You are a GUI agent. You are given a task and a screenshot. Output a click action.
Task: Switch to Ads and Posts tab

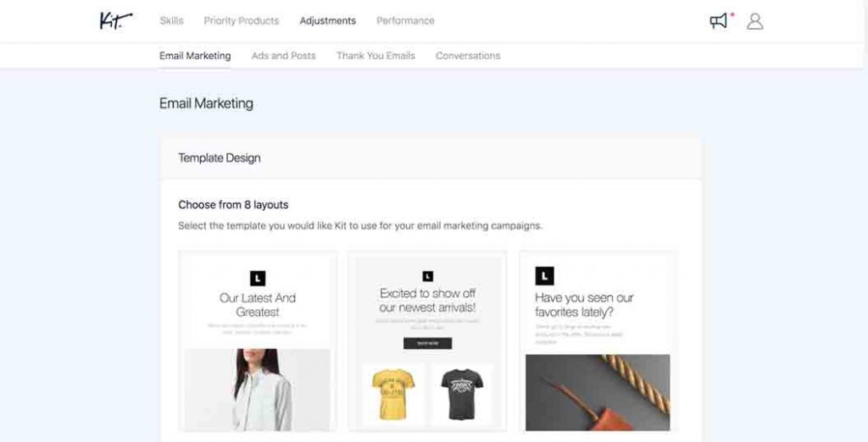(283, 56)
